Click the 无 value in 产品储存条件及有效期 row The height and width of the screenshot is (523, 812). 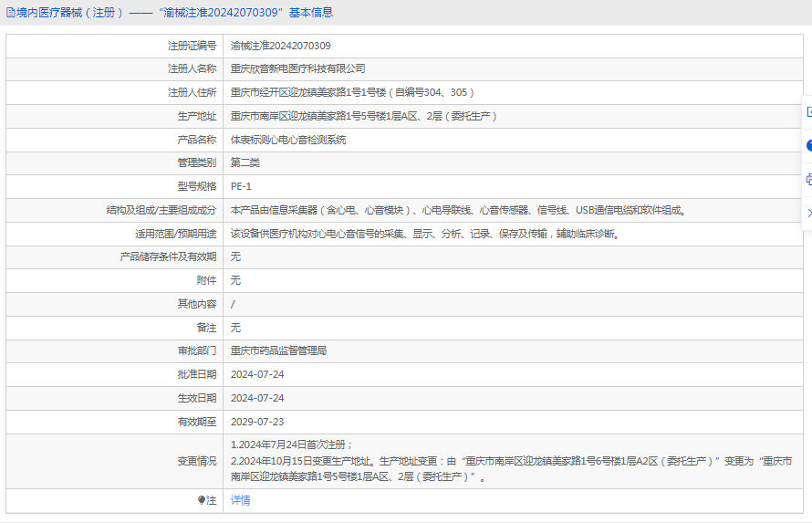click(x=235, y=256)
